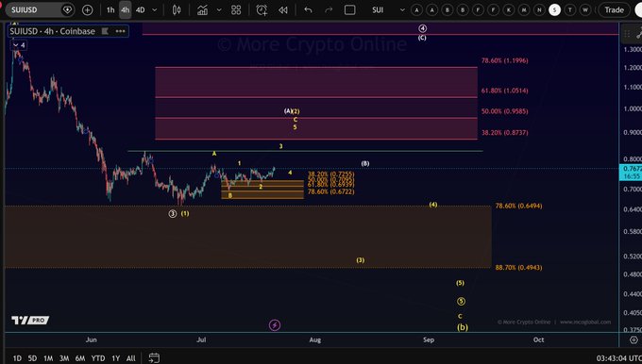Click the 03:43:04 UTC timezone clock
This screenshot has height=364, width=642.
click(x=619, y=358)
